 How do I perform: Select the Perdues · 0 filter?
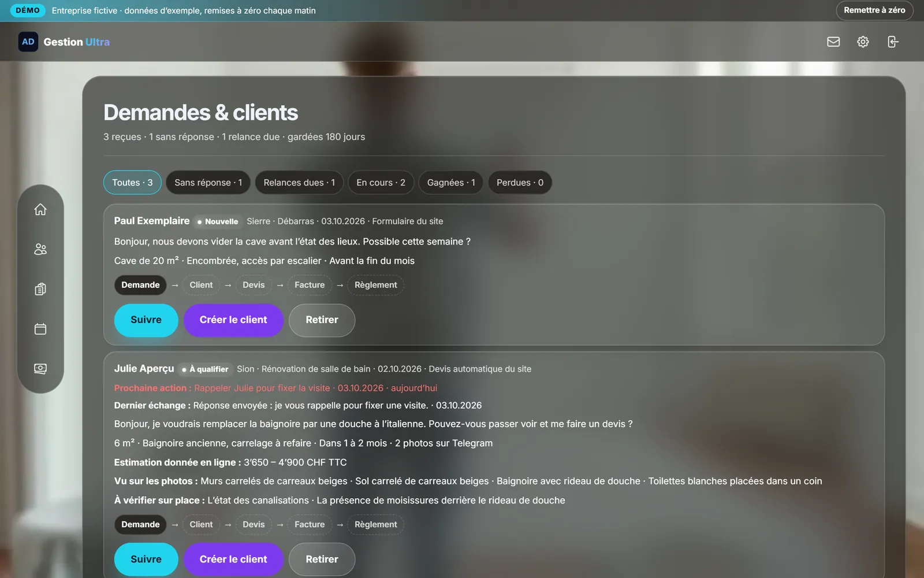520,183
